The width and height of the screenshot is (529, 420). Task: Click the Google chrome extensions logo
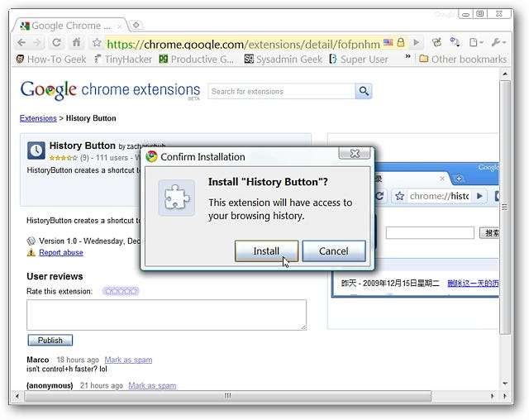pos(110,90)
